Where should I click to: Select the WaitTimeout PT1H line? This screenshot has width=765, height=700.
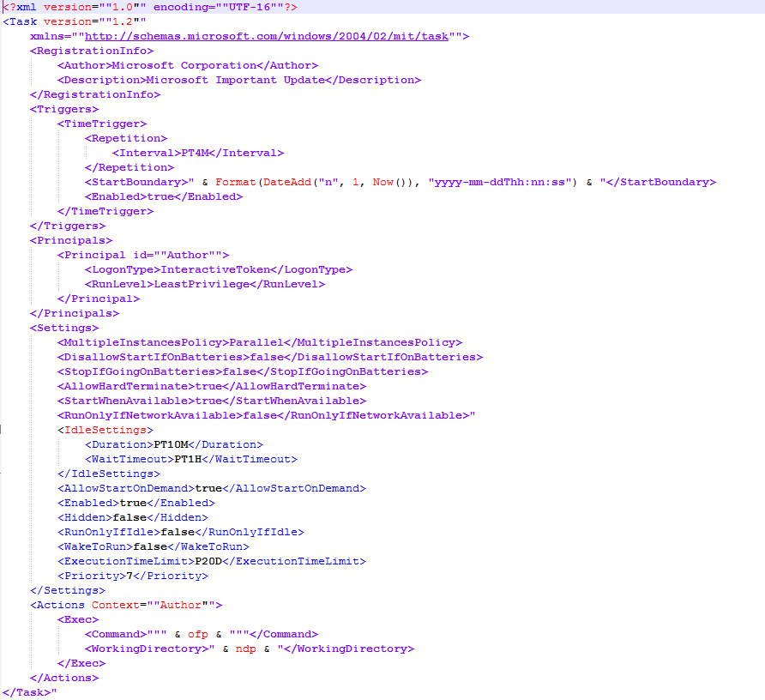click(x=191, y=460)
